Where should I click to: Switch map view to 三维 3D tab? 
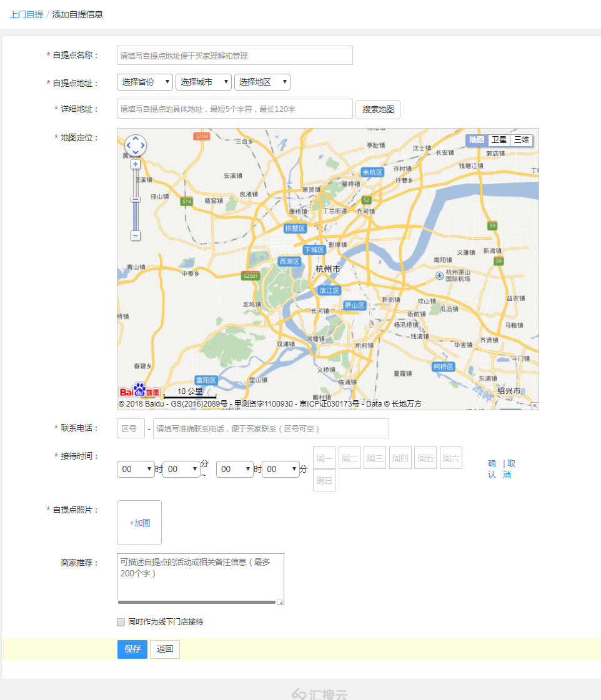(x=521, y=140)
